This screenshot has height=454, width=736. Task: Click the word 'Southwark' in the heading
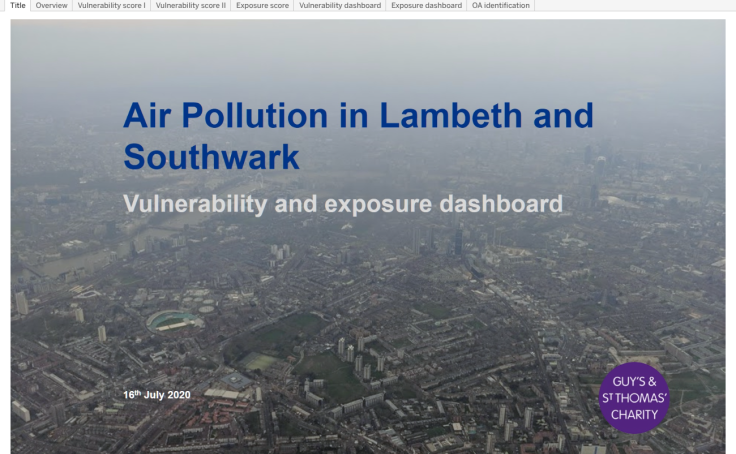pyautogui.click(x=211, y=157)
